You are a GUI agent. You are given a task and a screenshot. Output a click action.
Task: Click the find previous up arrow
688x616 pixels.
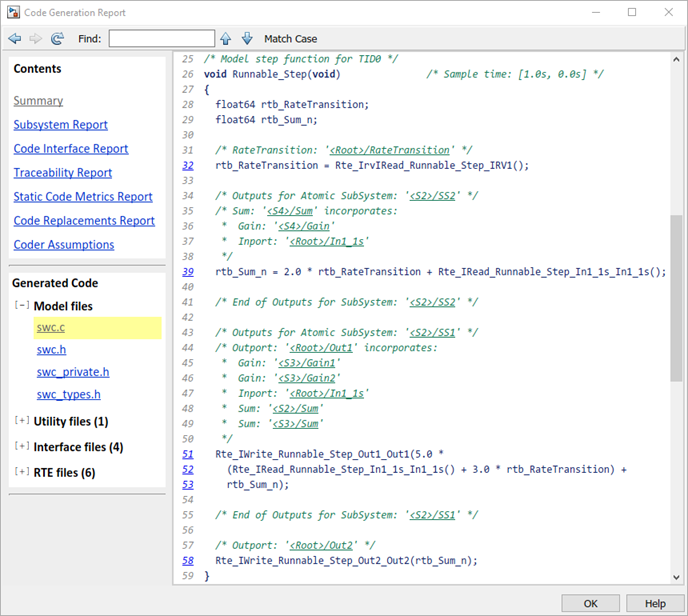click(226, 39)
